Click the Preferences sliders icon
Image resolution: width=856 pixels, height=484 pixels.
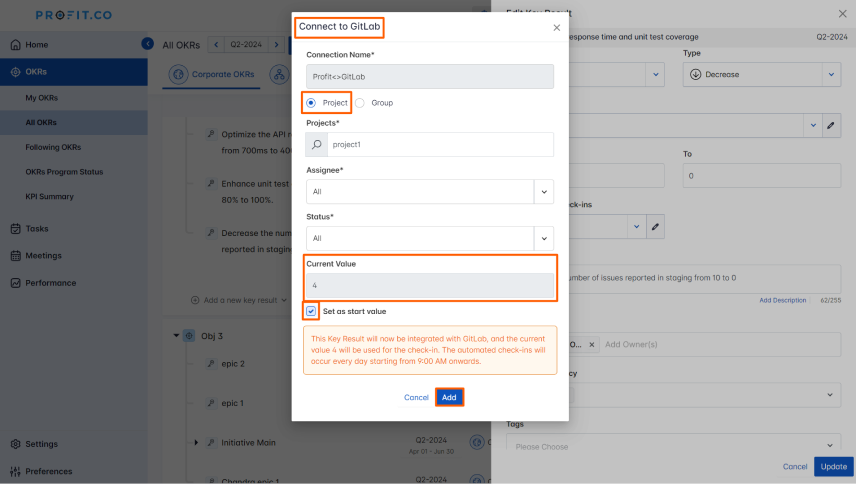(x=15, y=471)
